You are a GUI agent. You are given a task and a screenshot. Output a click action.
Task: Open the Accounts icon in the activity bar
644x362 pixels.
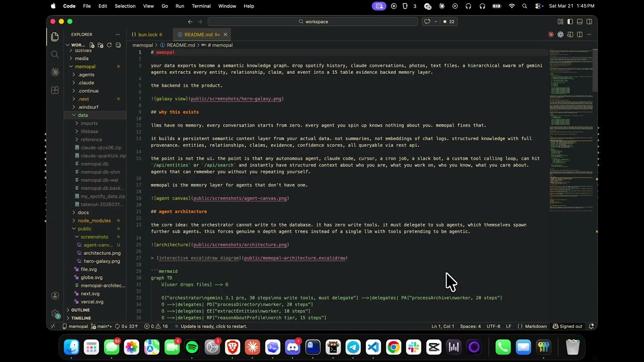pos(55,296)
